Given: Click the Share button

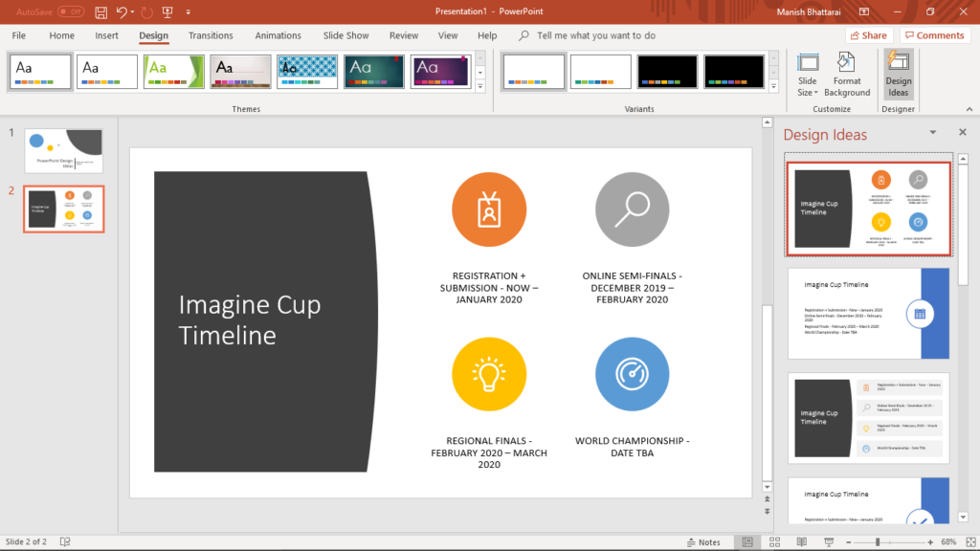Looking at the screenshot, I should tap(868, 35).
